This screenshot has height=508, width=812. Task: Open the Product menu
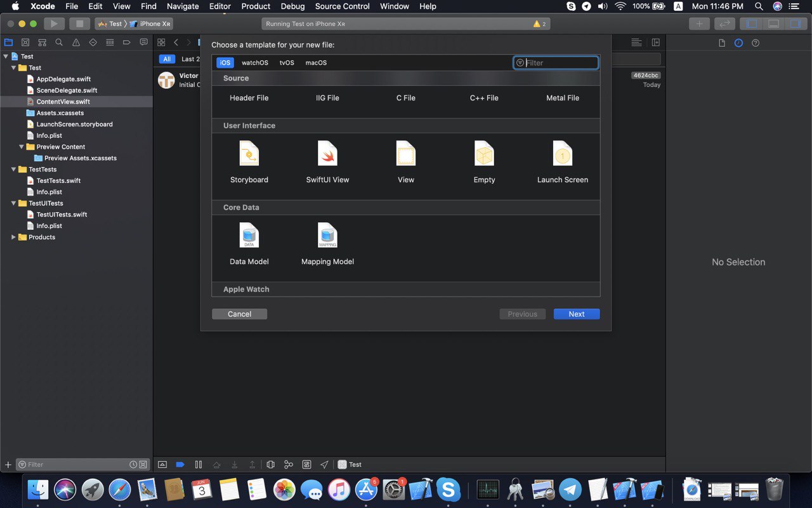click(x=256, y=6)
